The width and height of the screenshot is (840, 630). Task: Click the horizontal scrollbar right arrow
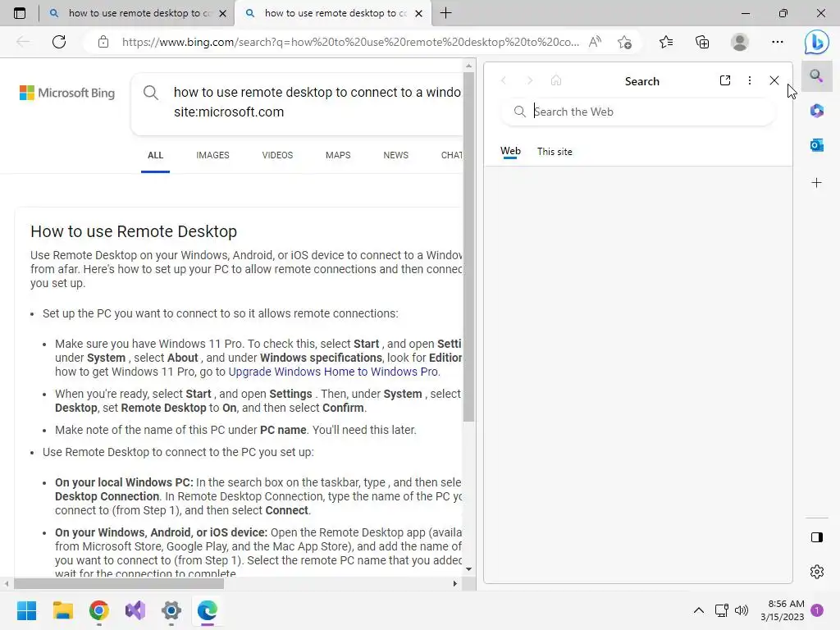[454, 583]
